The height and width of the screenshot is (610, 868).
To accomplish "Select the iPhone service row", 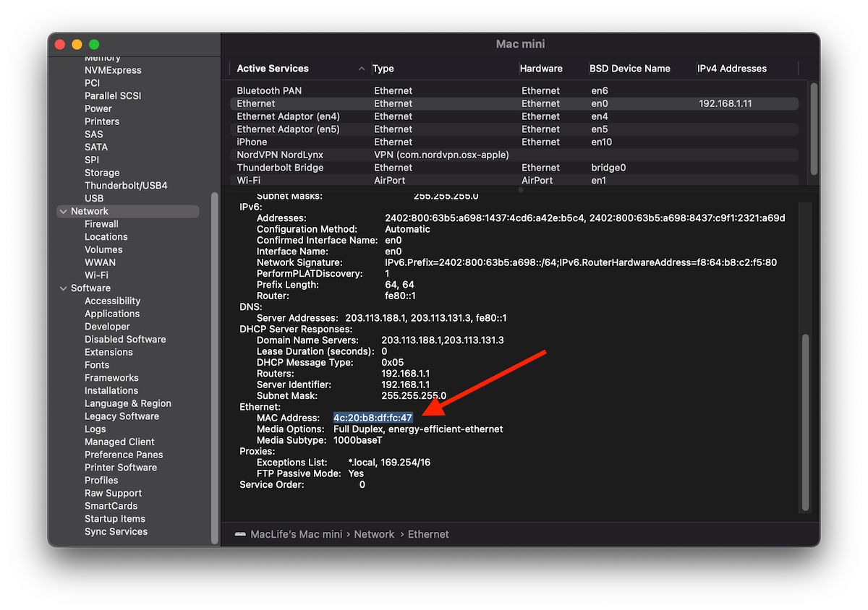I will 251,142.
